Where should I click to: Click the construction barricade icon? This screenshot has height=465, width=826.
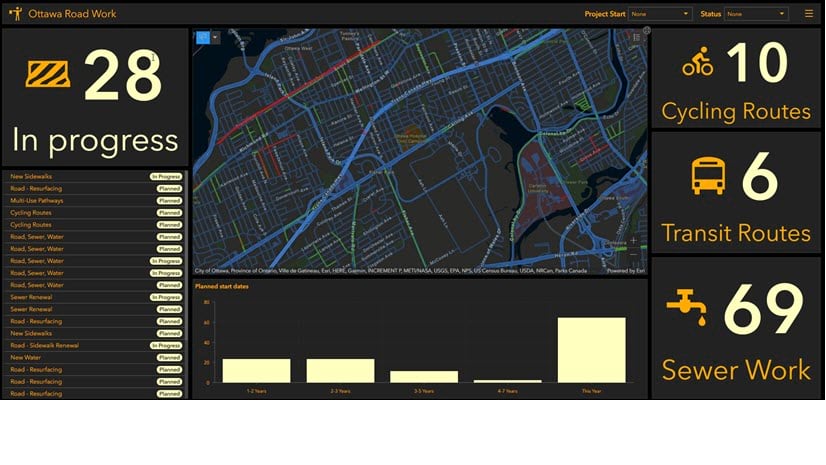47,74
